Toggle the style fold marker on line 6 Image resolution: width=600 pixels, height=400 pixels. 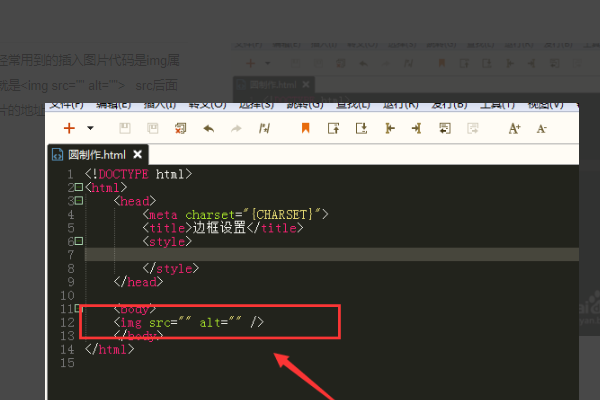point(78,242)
